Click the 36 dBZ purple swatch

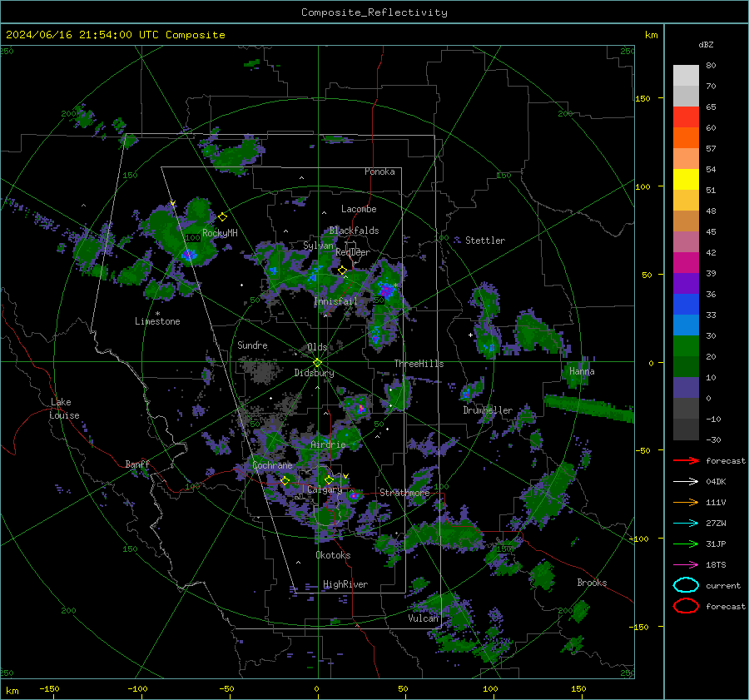pyautogui.click(x=686, y=283)
